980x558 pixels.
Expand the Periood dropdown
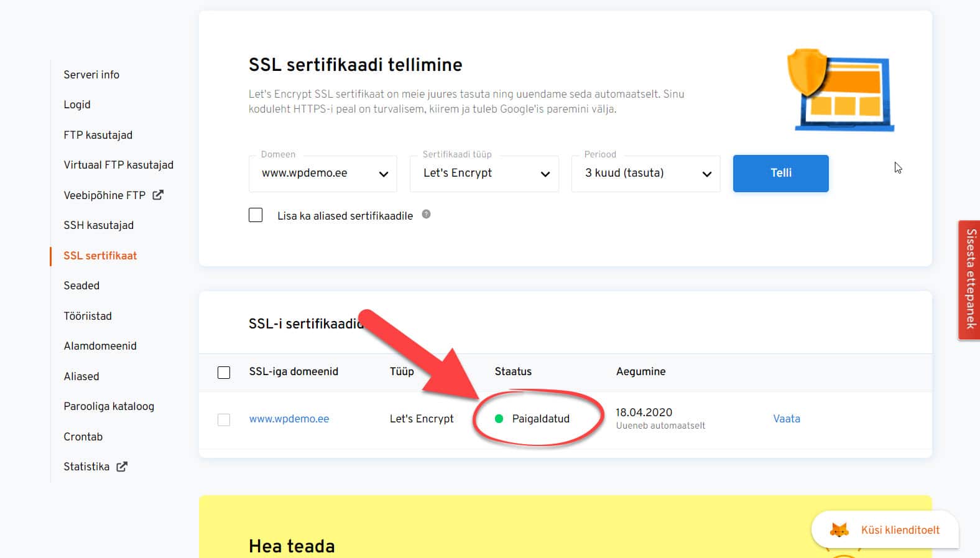point(646,174)
